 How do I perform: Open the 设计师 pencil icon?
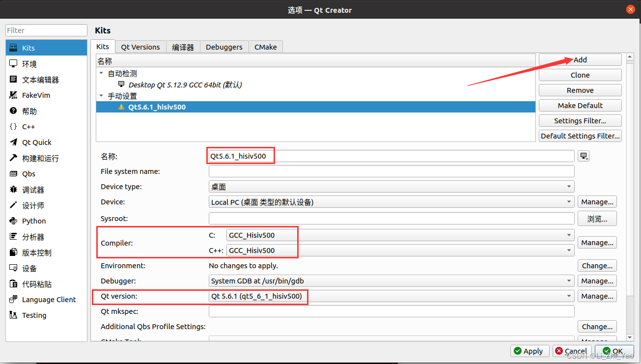(14, 205)
